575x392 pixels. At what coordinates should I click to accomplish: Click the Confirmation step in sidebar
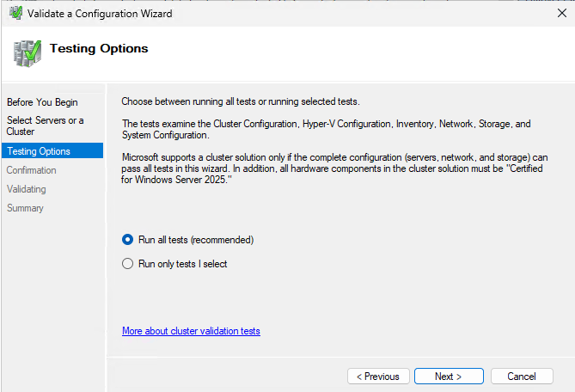pos(31,170)
